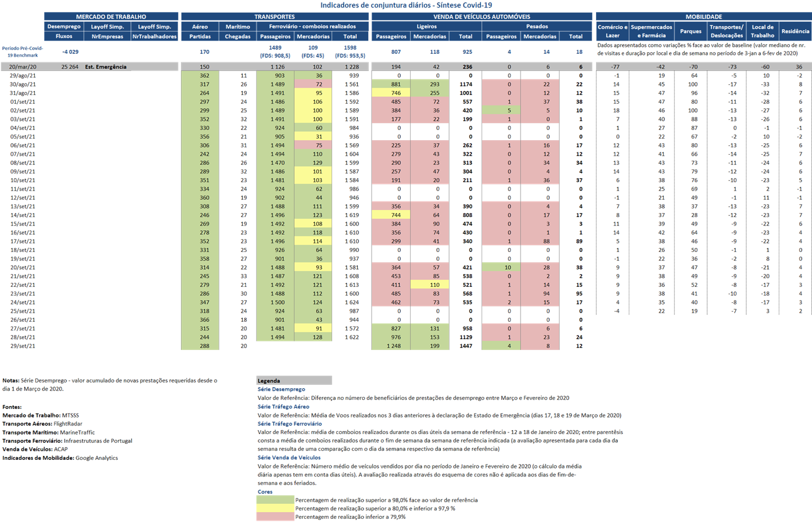Click the Ferroviário comboios realizados header
The image size is (812, 524).
click(x=313, y=26)
